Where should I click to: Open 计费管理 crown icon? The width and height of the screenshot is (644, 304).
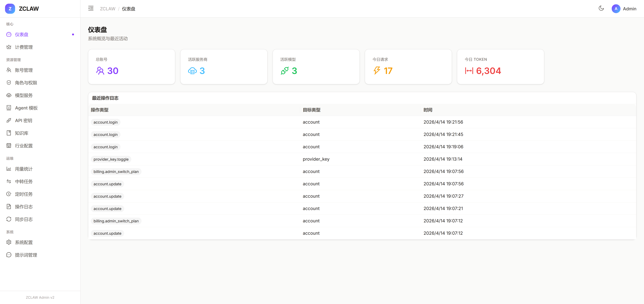point(9,47)
